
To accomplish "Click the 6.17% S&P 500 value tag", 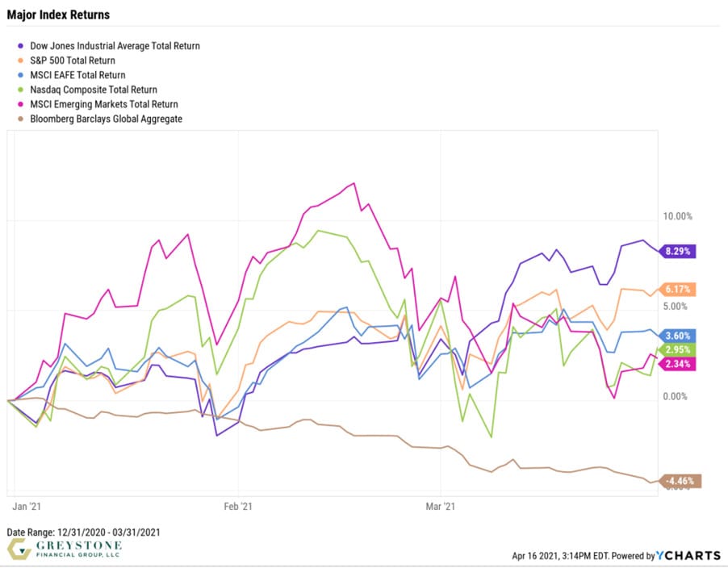I will click(x=678, y=289).
